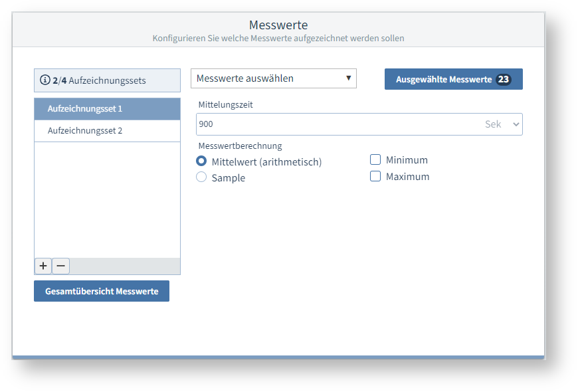Viewport: 578px width, 392px height.
Task: Click the info icon beside Aufzeichnungssets count
Action: click(45, 80)
